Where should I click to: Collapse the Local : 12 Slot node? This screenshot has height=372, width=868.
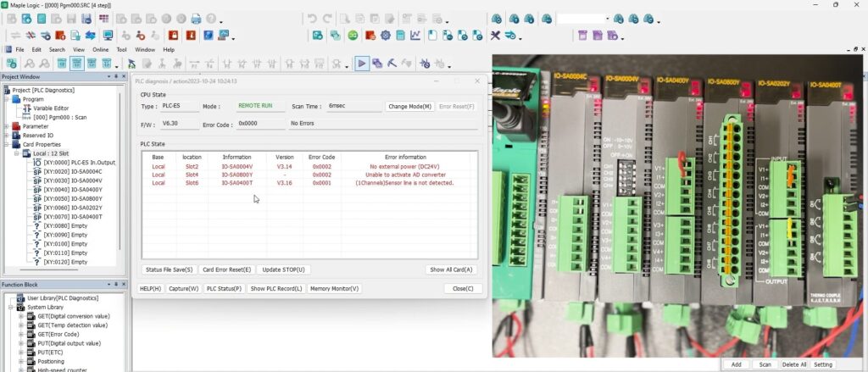tap(17, 153)
